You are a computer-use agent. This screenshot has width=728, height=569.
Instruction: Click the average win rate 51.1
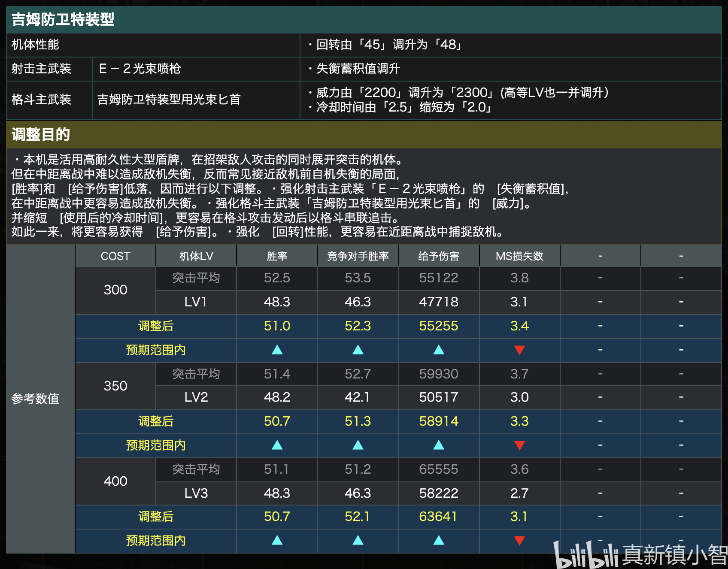click(x=276, y=469)
